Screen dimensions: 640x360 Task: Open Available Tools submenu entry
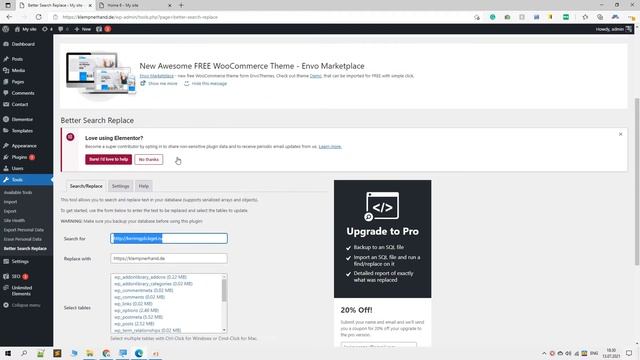[18, 192]
